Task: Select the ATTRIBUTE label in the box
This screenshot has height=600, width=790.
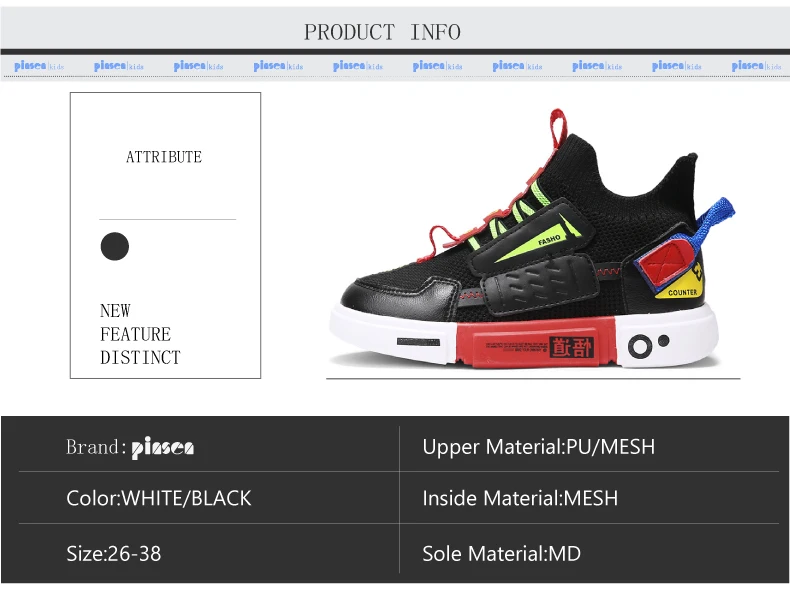Action: [164, 157]
